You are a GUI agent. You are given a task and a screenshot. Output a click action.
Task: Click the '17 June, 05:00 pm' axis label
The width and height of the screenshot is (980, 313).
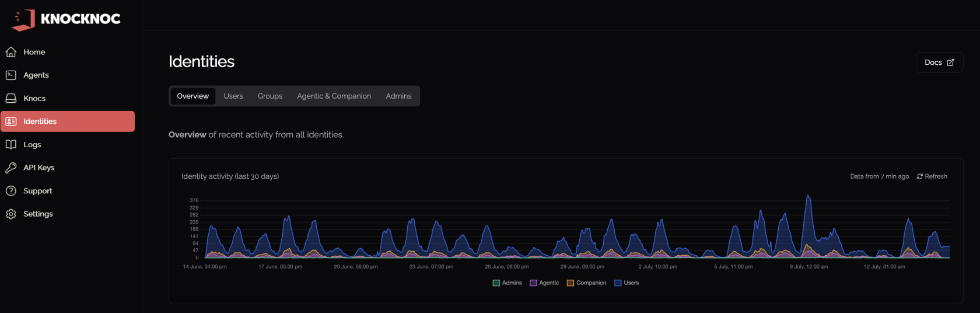[280, 267]
